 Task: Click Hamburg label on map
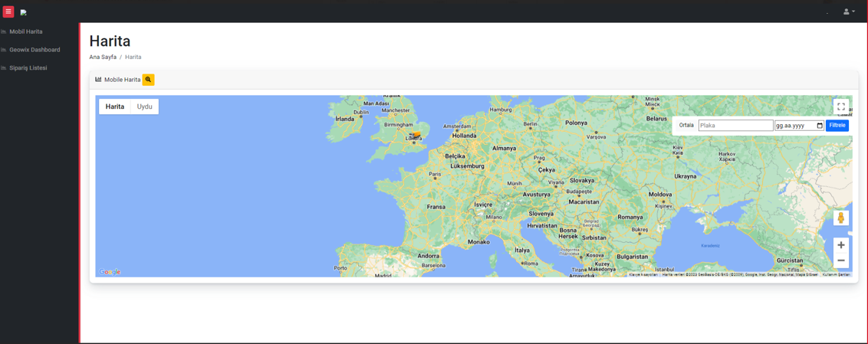coord(501,110)
